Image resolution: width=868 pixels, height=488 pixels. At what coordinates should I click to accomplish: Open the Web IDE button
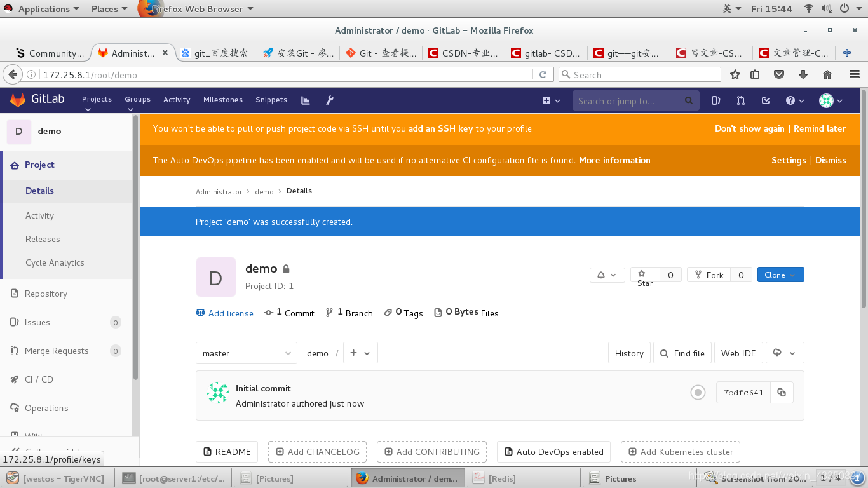tap(738, 353)
